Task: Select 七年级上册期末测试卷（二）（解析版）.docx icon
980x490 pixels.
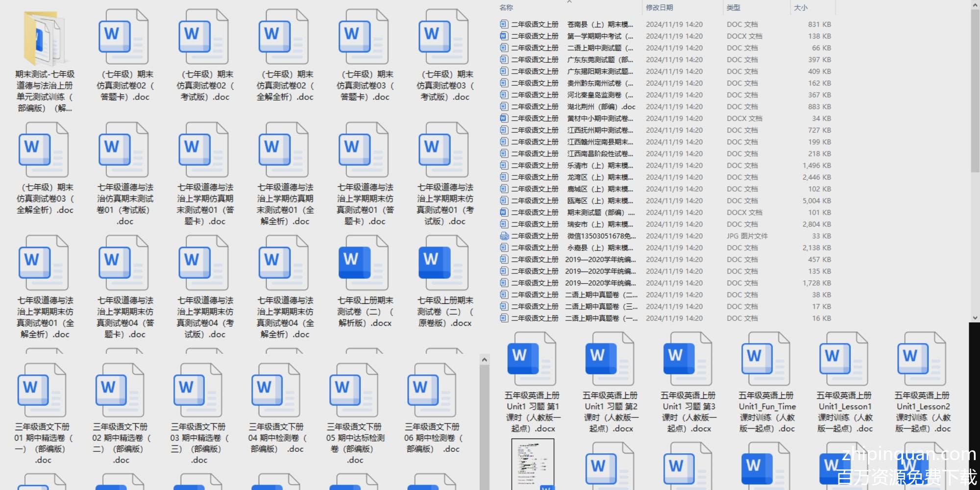Action: click(364, 263)
